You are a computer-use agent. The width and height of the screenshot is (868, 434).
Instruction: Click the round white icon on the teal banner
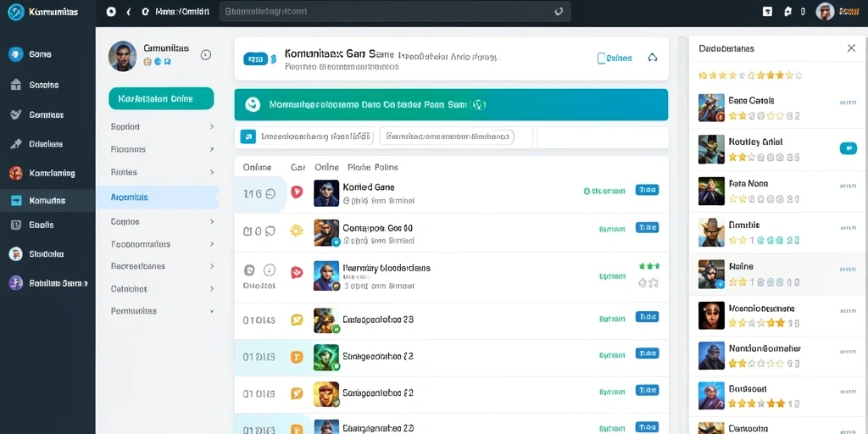tap(253, 104)
